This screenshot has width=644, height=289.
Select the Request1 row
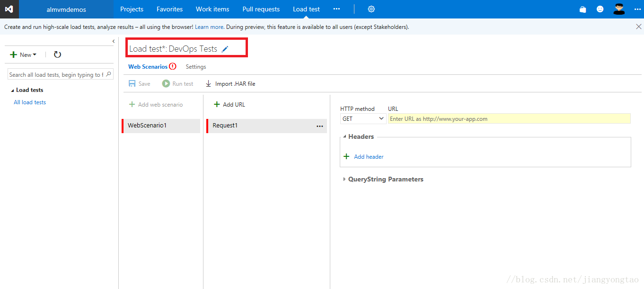pos(266,126)
